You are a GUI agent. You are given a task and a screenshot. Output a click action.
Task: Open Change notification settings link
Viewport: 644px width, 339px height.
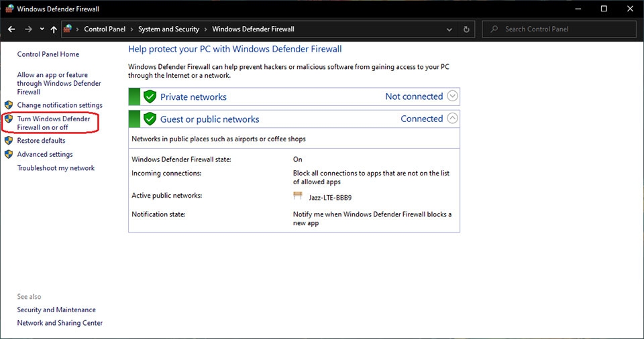click(x=60, y=105)
